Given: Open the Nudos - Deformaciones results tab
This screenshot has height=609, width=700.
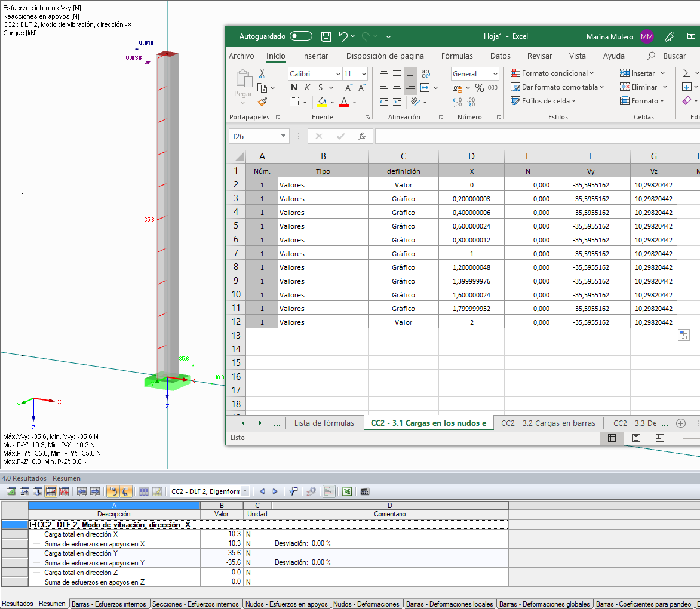Looking at the screenshot, I should coord(366,604).
